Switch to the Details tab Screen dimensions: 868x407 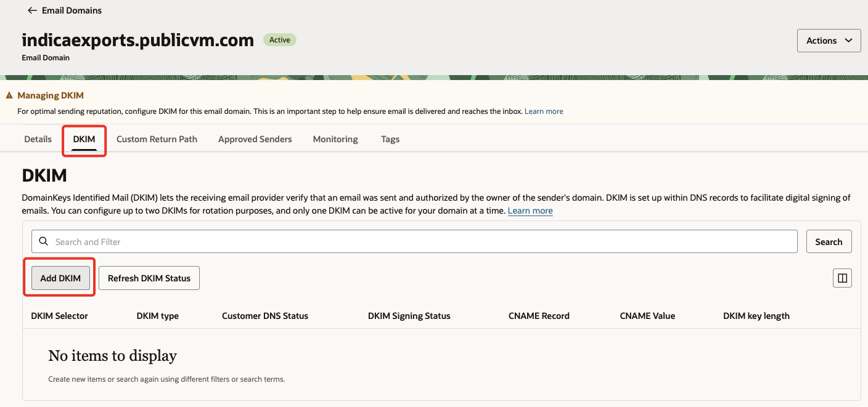click(x=38, y=139)
